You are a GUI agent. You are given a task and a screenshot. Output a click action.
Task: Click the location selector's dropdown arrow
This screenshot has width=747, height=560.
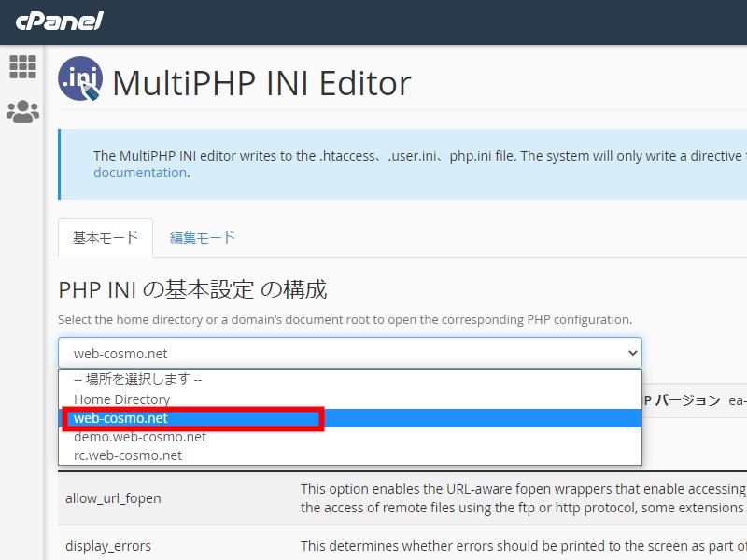(x=632, y=353)
